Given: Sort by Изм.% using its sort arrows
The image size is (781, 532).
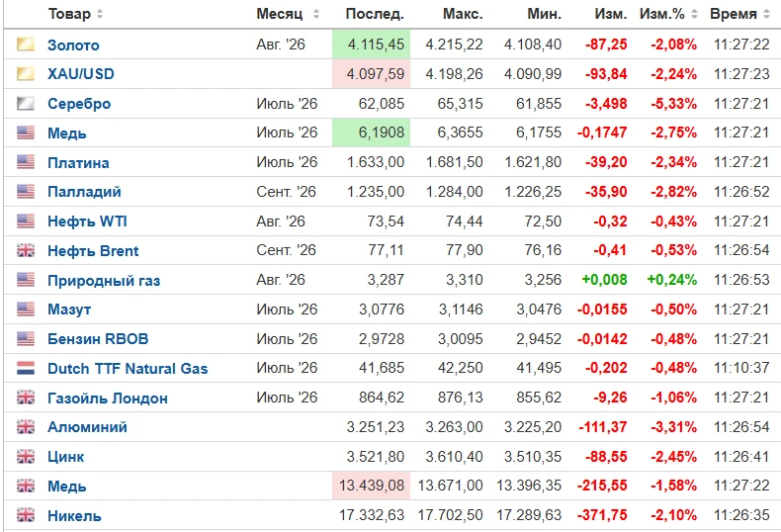Looking at the screenshot, I should [694, 14].
